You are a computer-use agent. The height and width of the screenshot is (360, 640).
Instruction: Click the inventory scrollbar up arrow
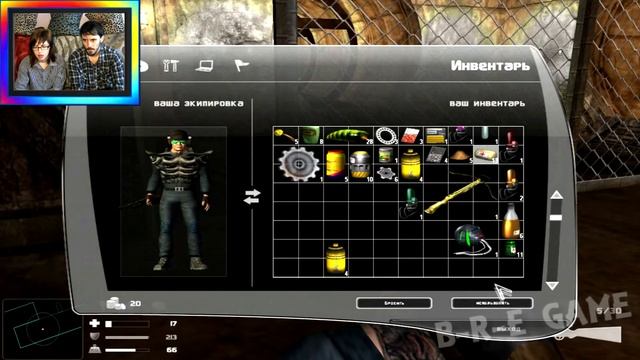pos(556,195)
